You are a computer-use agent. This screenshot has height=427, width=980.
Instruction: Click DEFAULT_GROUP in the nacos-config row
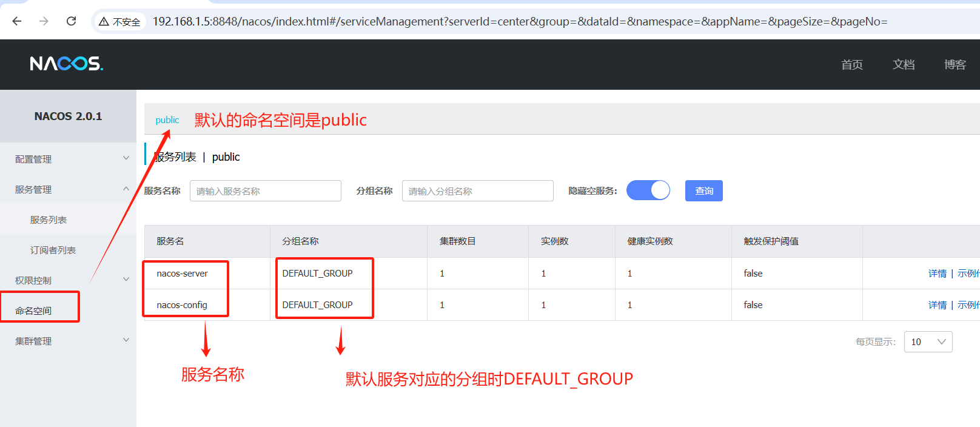pyautogui.click(x=317, y=305)
